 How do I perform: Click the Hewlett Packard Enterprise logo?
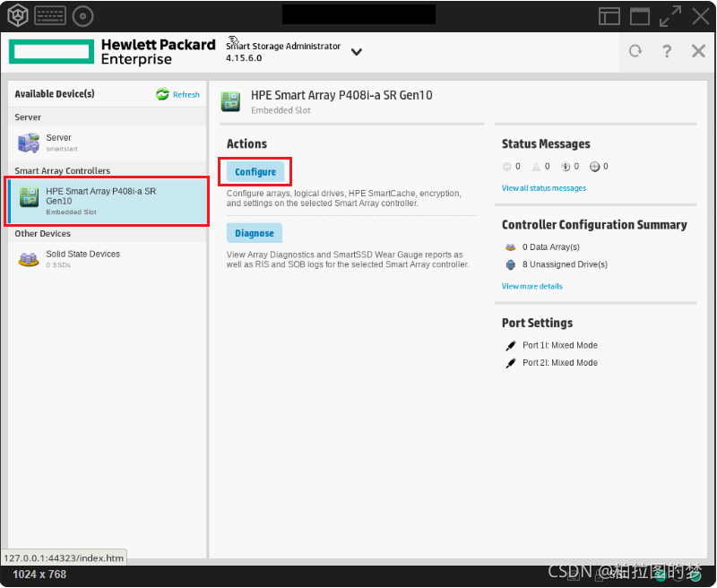pos(112,52)
